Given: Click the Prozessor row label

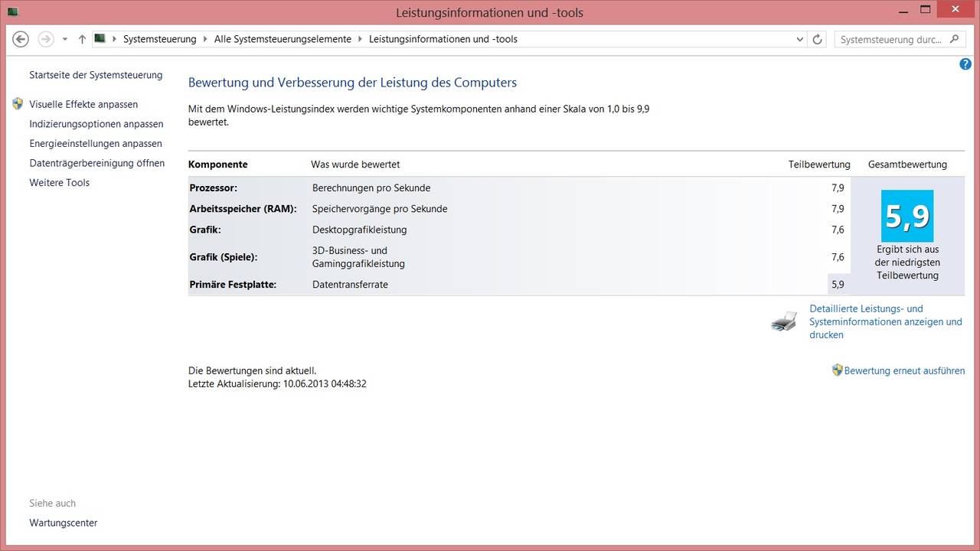Looking at the screenshot, I should (x=214, y=187).
